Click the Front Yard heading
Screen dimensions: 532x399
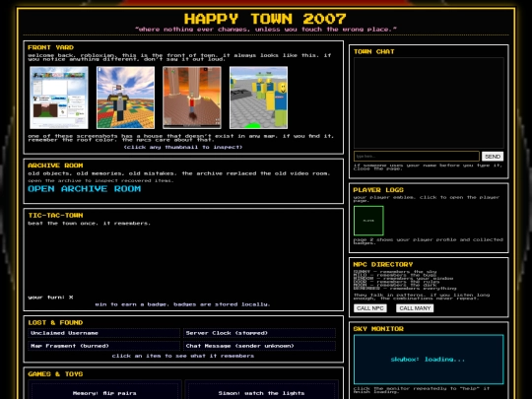50,47
